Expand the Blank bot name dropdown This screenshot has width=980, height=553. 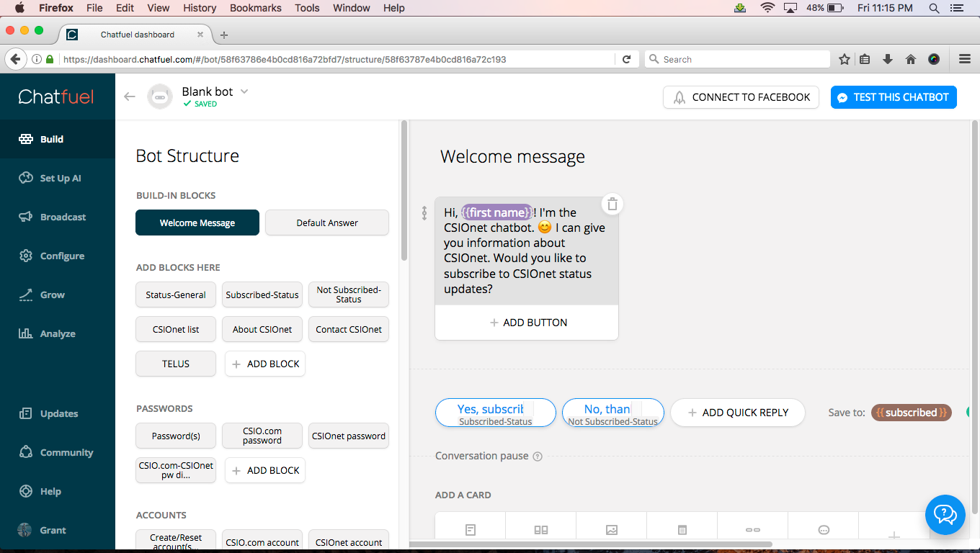[x=244, y=91]
